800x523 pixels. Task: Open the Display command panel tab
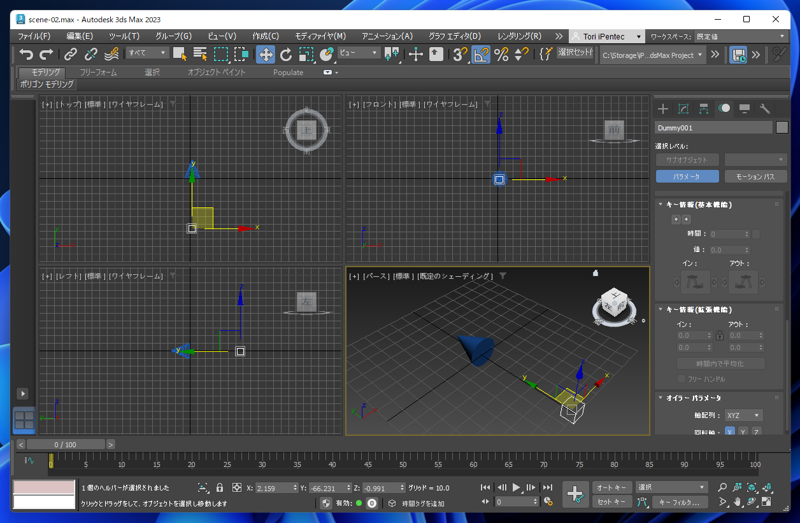pos(744,109)
